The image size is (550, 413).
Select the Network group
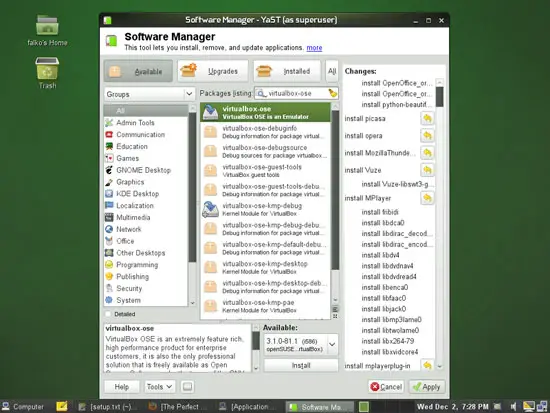pos(146,229)
